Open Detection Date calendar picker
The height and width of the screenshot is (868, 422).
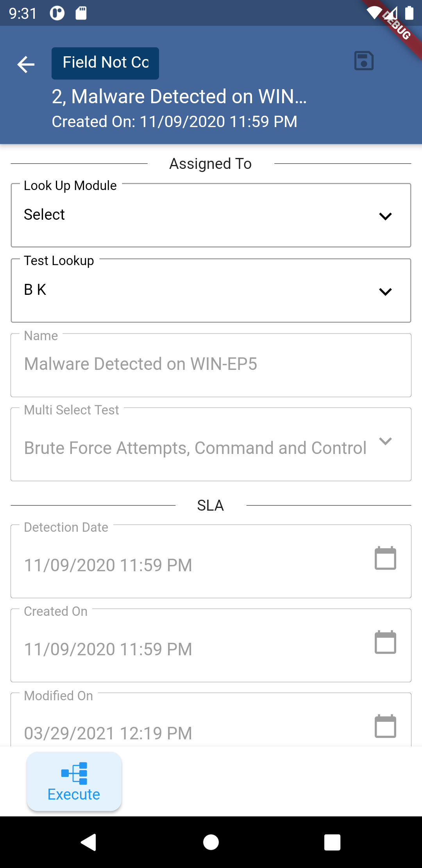[385, 558]
